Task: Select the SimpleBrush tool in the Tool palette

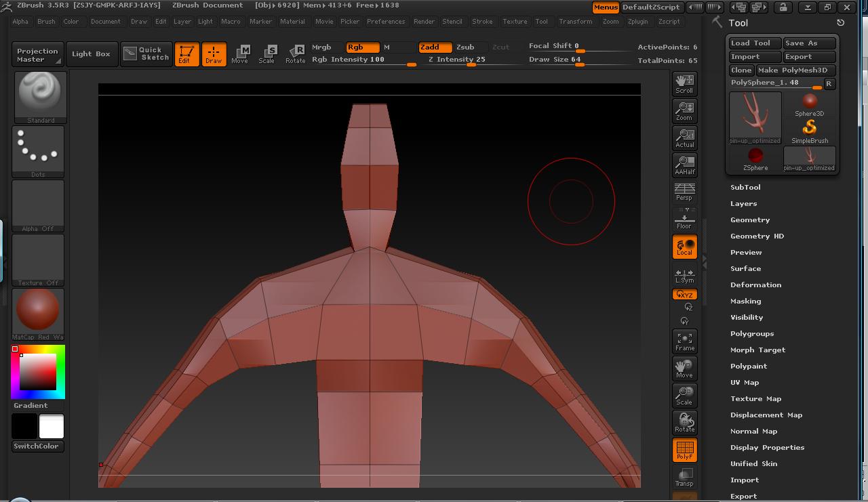Action: coord(809,129)
